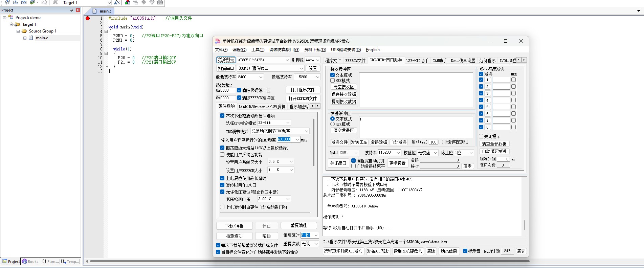Collapse the Target 1 tree node

(11, 24)
